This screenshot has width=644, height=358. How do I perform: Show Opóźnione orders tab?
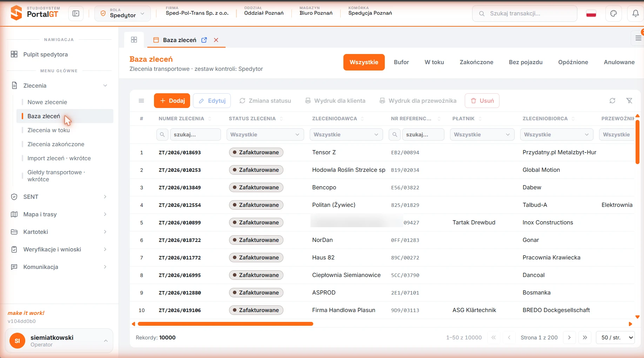click(573, 62)
